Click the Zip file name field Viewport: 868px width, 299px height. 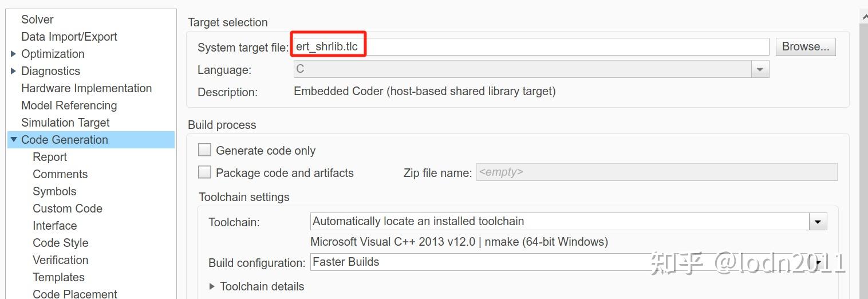pos(656,172)
